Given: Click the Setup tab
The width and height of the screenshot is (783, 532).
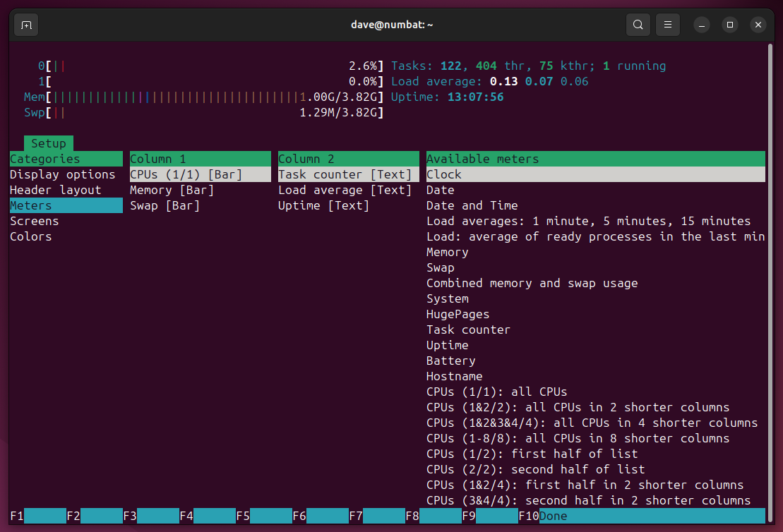Looking at the screenshot, I should tap(48, 143).
